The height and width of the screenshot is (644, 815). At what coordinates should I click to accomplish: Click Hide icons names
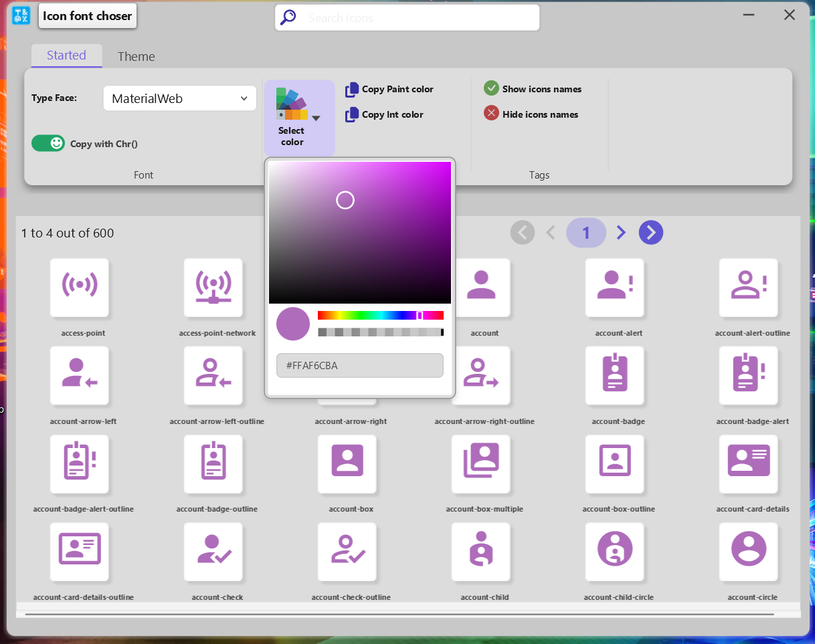tap(531, 114)
